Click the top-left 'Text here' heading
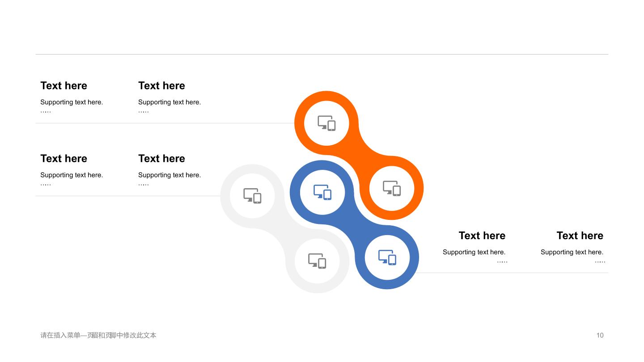644x362 pixels. coord(64,86)
